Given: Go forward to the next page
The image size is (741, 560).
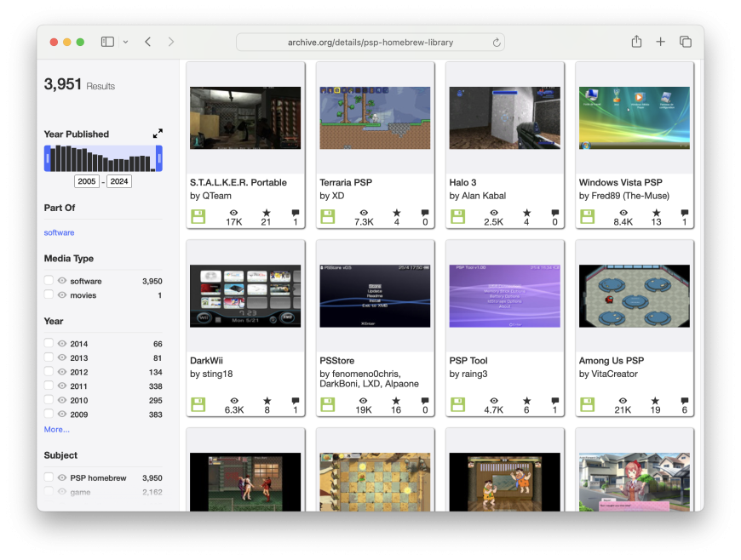Looking at the screenshot, I should pyautogui.click(x=171, y=42).
